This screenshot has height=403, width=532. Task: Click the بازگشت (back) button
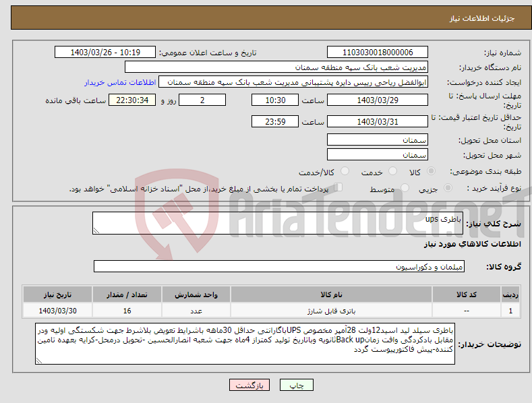249,385
